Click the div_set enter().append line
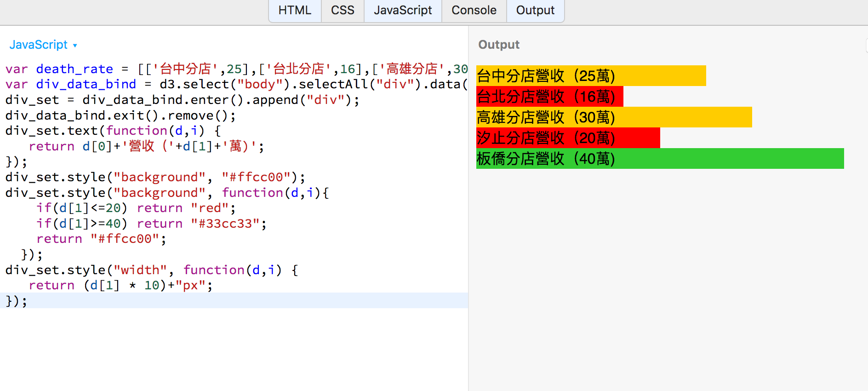The width and height of the screenshot is (868, 391). coord(183,100)
